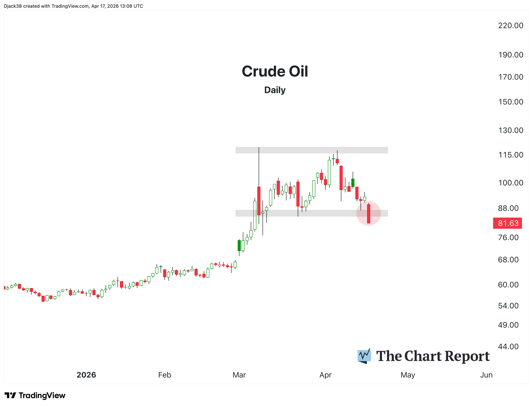This screenshot has width=532, height=407.
Task: Click the "Daily" timeframe label
Action: click(x=275, y=90)
